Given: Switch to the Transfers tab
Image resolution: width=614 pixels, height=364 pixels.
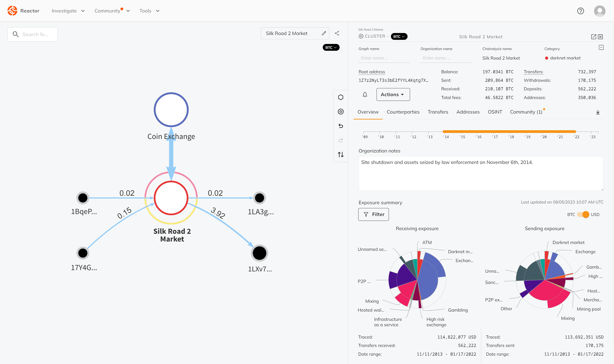Looking at the screenshot, I should (x=438, y=112).
